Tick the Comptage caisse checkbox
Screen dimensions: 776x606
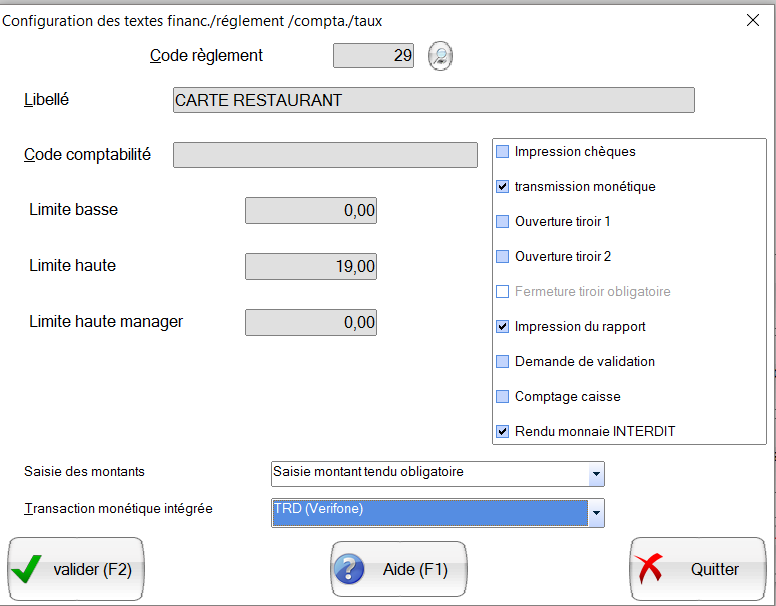pos(503,397)
